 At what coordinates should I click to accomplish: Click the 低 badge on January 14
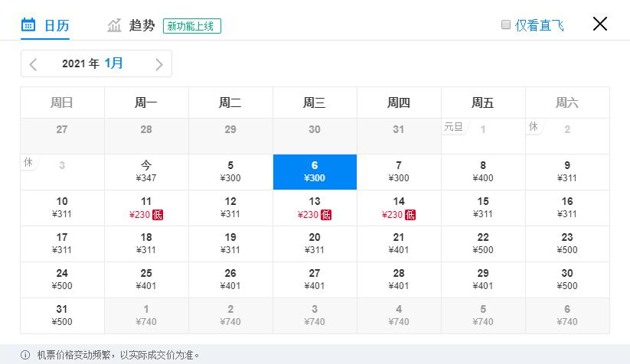tap(410, 215)
